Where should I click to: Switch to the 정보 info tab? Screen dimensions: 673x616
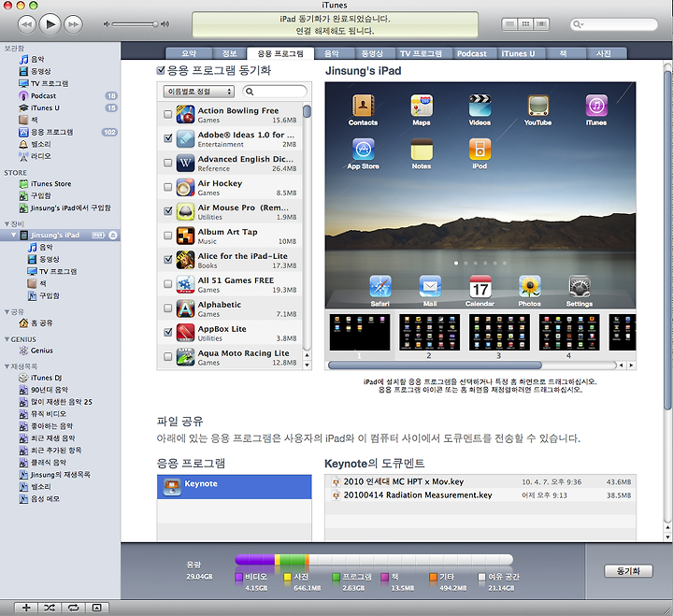(x=230, y=53)
